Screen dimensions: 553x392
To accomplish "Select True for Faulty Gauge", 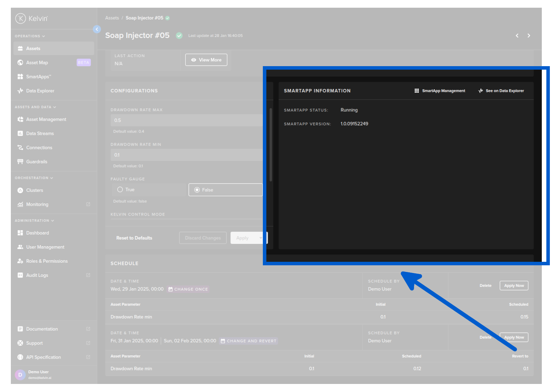I will coord(120,189).
